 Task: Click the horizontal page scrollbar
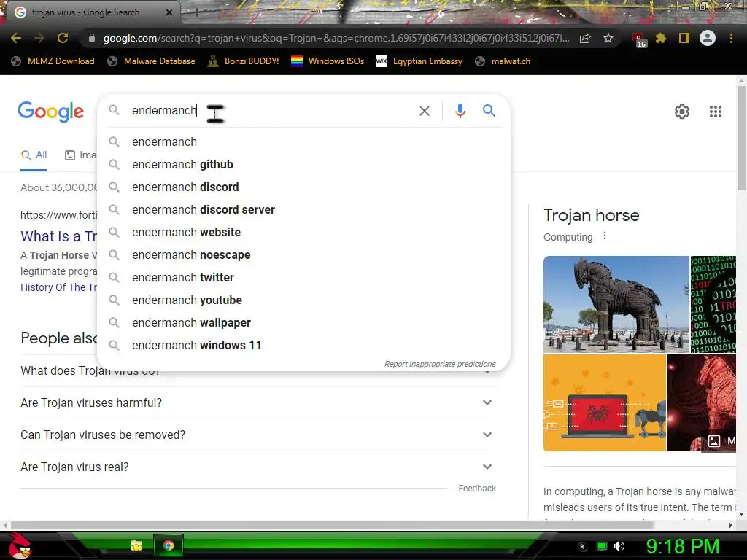click(x=332, y=525)
